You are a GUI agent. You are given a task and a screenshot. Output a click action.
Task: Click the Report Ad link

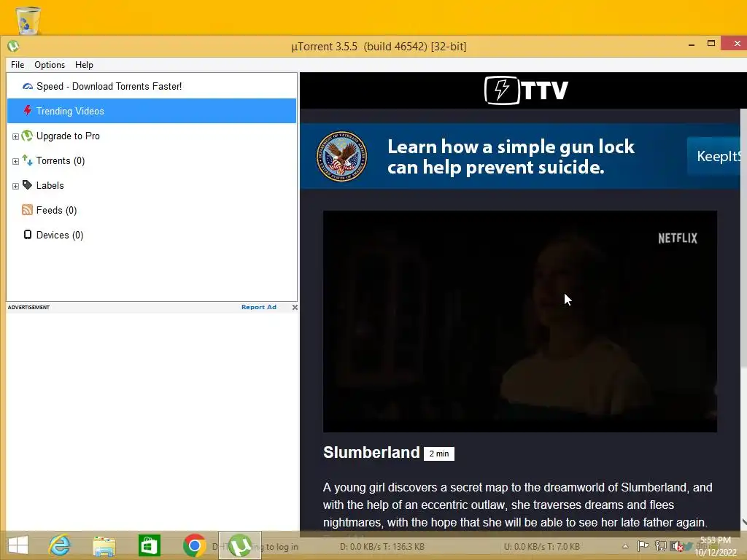(x=259, y=307)
